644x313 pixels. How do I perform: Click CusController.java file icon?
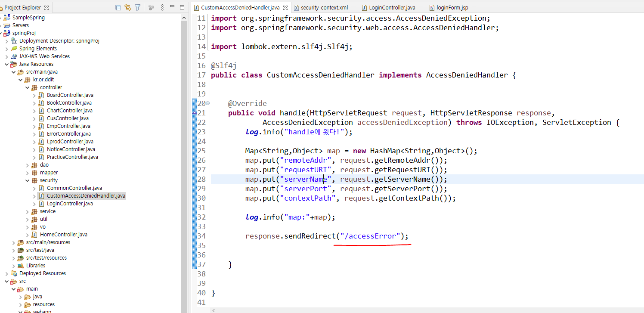(x=41, y=118)
